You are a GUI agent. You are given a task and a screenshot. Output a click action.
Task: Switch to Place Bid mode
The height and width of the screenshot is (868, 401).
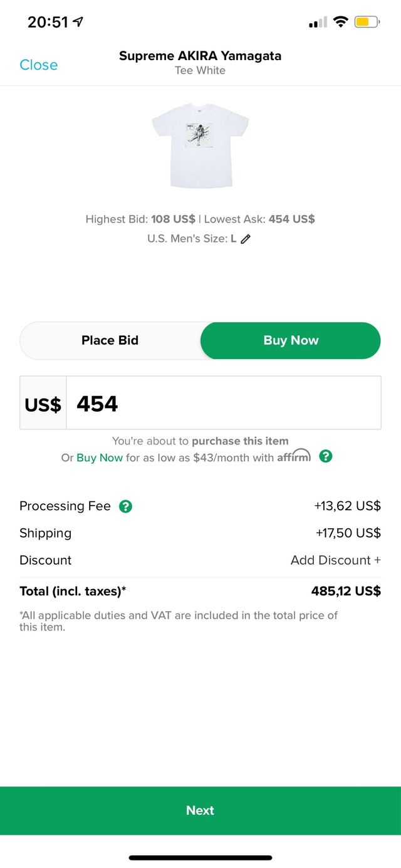(110, 340)
